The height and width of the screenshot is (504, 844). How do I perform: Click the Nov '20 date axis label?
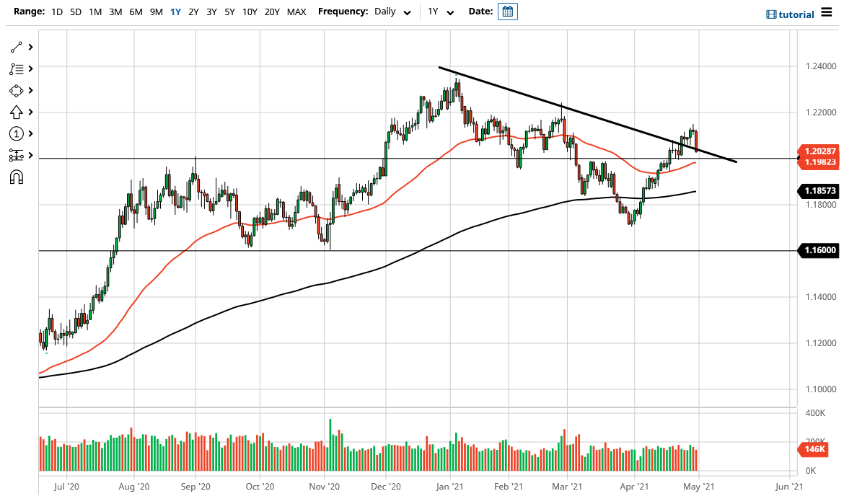click(325, 486)
